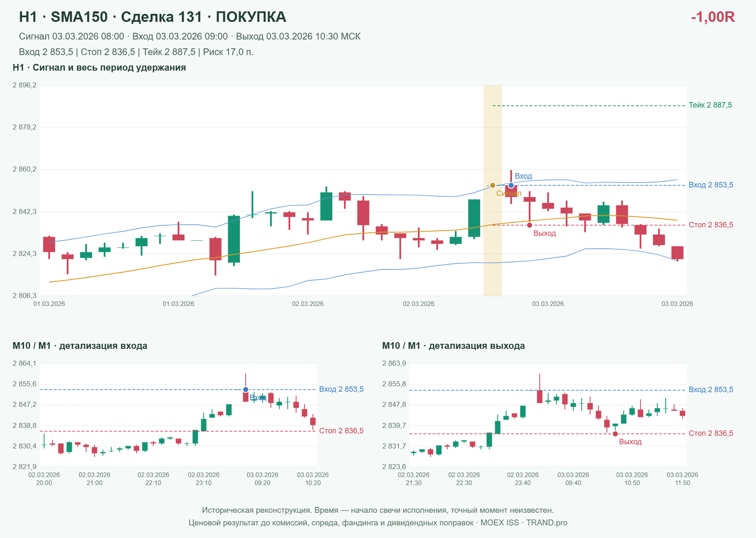Click the blue entry marker dot on the entry detail chart
756x538 pixels.
(246, 390)
